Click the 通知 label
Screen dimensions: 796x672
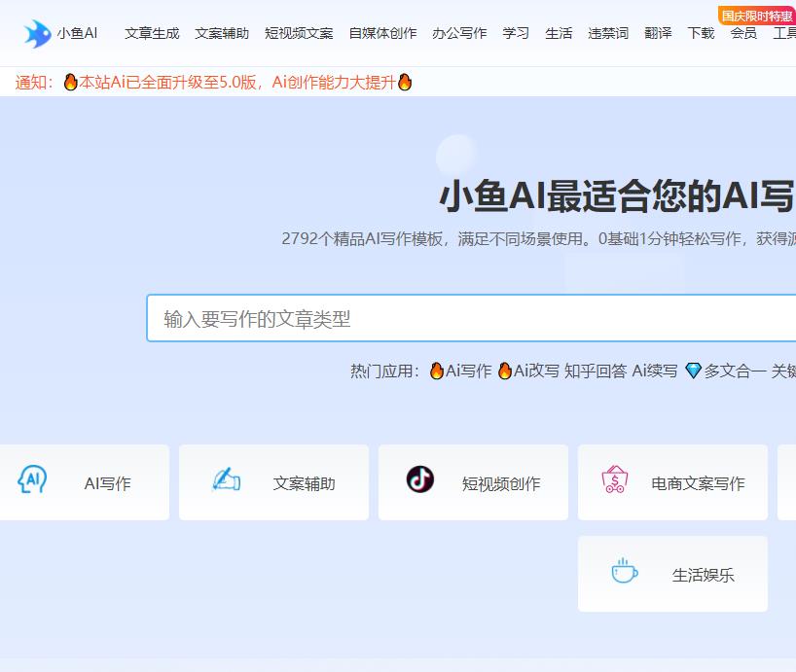pos(34,82)
